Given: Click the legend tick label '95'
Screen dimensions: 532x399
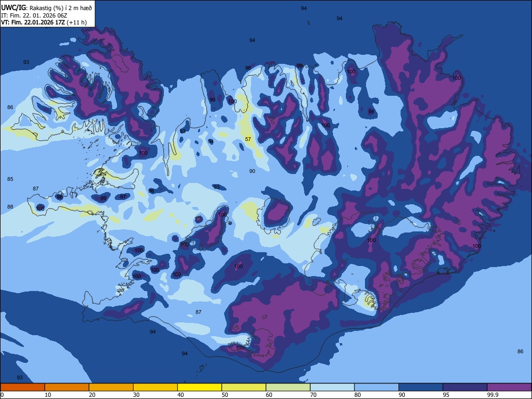Looking at the screenshot, I should pos(446,395).
